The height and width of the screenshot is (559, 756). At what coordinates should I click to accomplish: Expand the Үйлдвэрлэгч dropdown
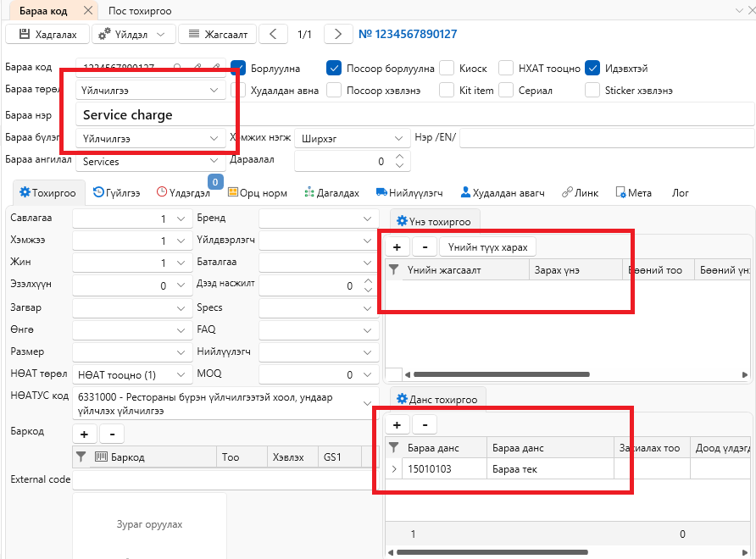[367, 241]
